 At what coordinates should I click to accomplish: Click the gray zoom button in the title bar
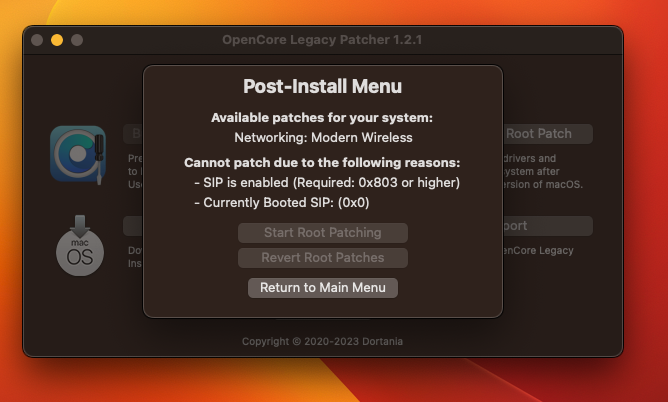77,40
